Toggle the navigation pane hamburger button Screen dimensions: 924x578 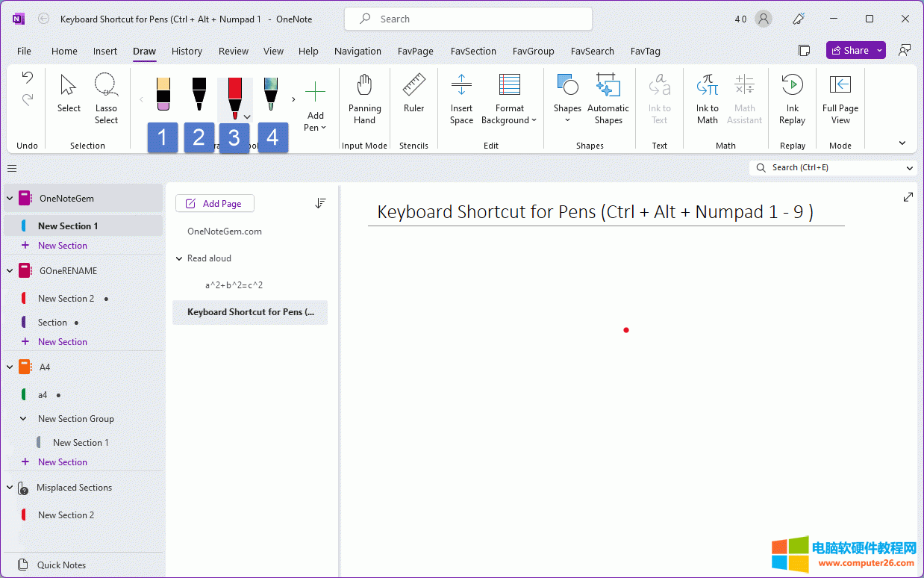pyautogui.click(x=12, y=168)
